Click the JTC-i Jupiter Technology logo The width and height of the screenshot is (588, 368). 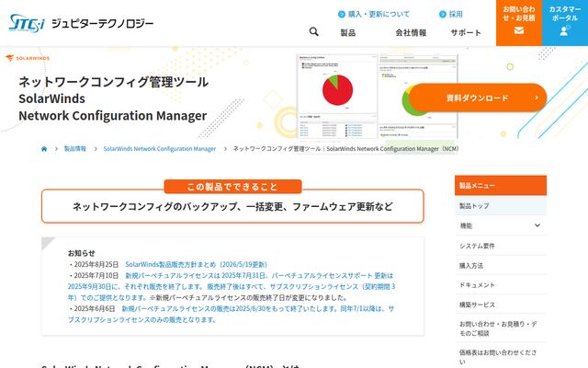tap(81, 23)
